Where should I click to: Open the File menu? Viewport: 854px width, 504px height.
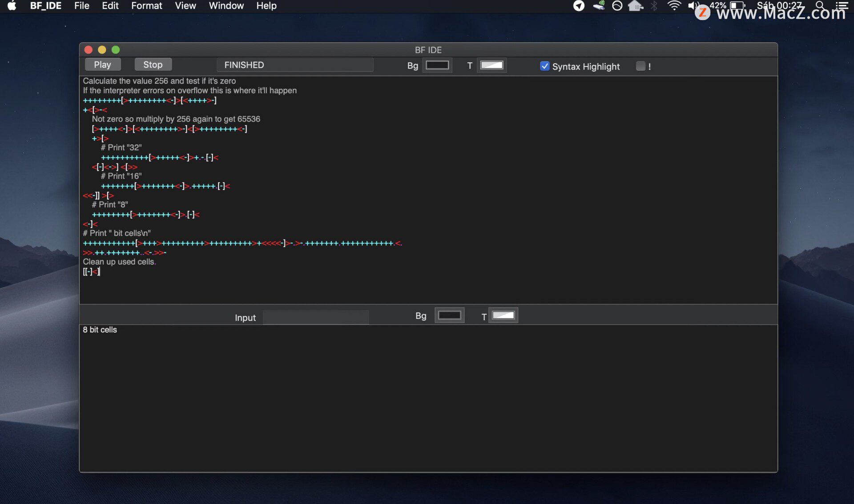[x=81, y=6]
